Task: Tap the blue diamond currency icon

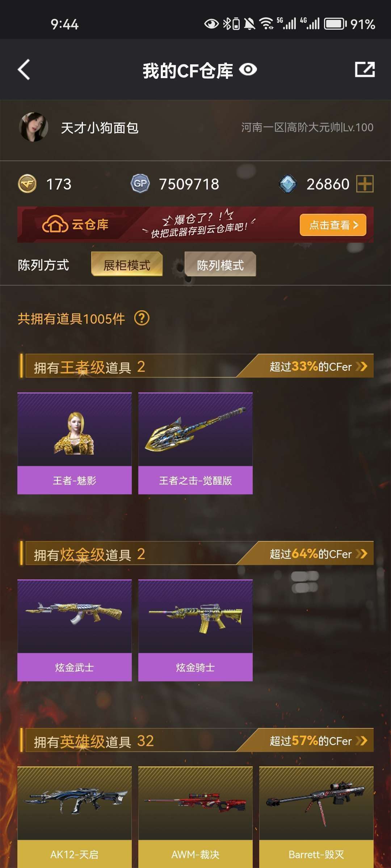Action: coord(288,184)
